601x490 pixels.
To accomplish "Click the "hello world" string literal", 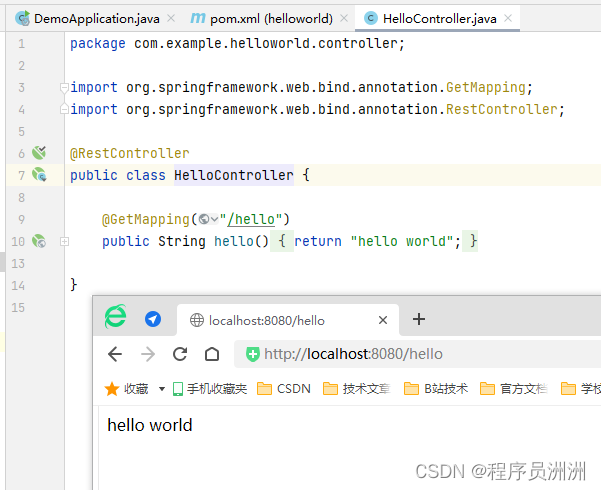I will tap(402, 241).
